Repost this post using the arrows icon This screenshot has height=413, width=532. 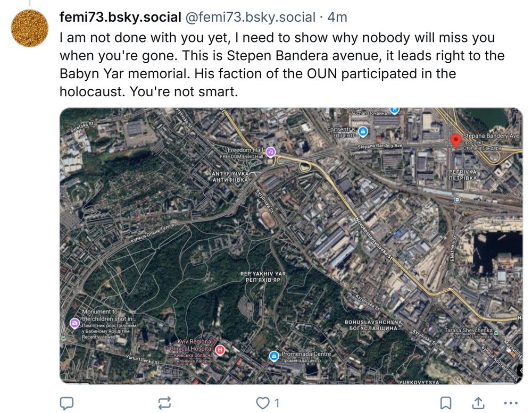164,403
